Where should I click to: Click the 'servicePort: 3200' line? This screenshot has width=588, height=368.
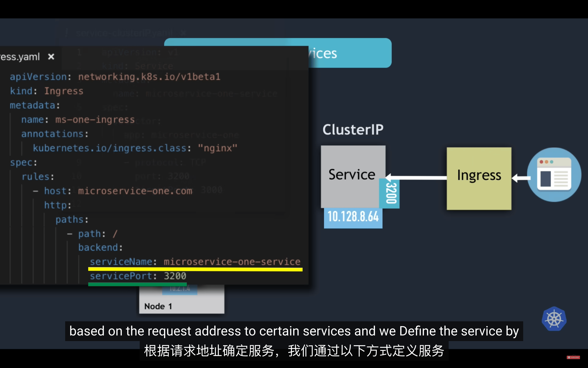pyautogui.click(x=138, y=276)
